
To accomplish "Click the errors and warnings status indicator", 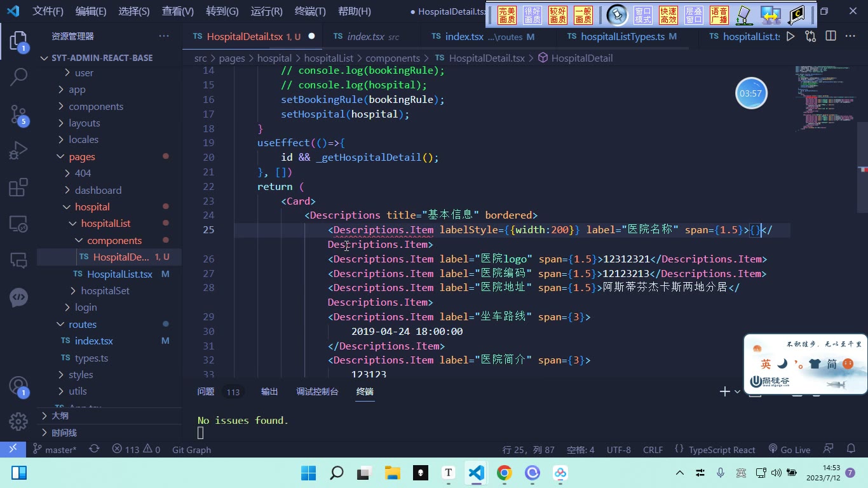I will pyautogui.click(x=136, y=449).
